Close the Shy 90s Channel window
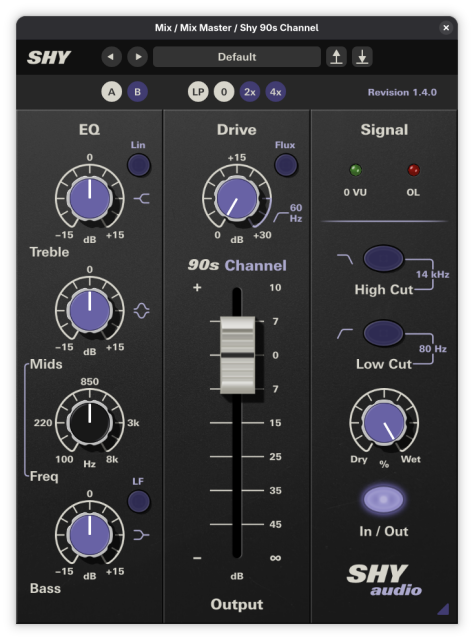The image size is (474, 640). coord(446,28)
